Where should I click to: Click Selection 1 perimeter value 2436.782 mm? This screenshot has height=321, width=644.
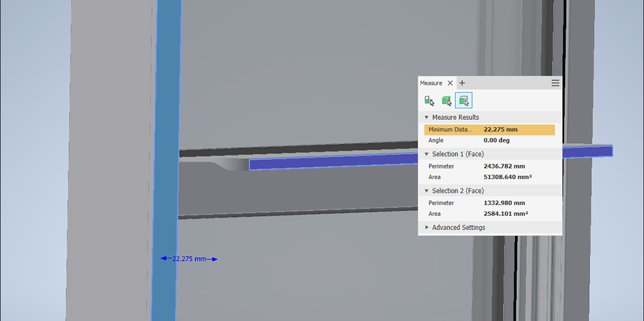click(504, 166)
